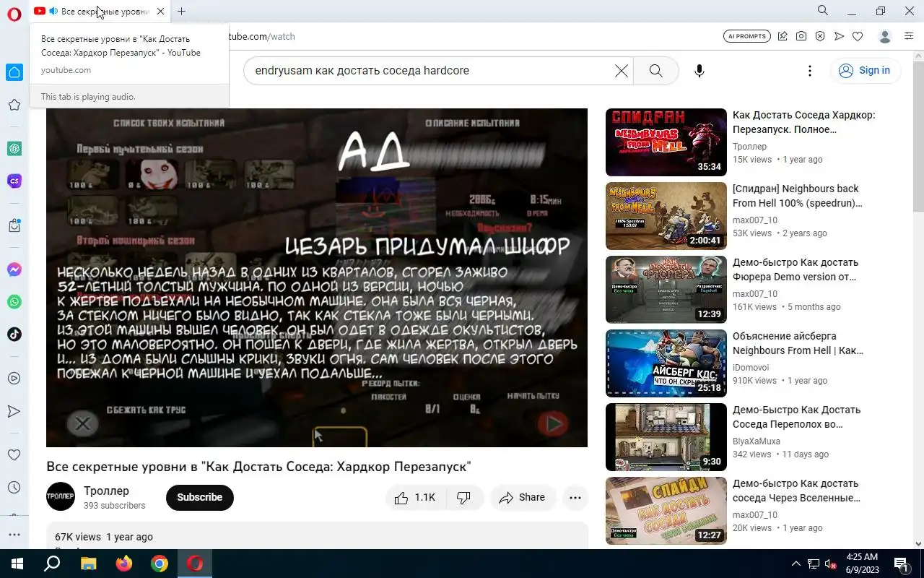
Task: Click the Pinboard pin icon in address bar
Action: (783, 36)
